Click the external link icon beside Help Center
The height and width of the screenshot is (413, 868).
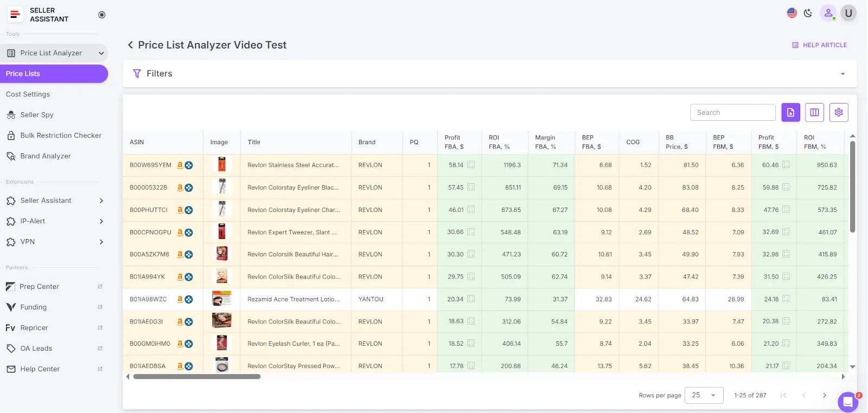pyautogui.click(x=100, y=369)
